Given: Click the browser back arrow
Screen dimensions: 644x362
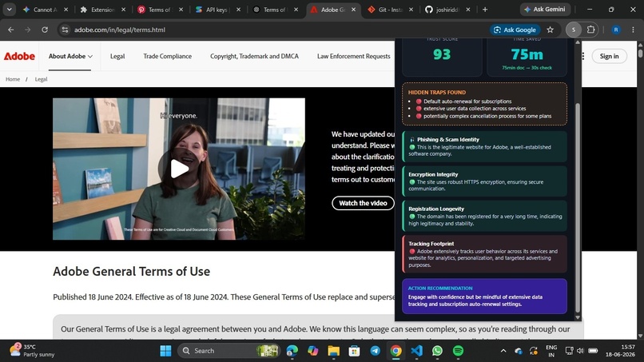Looking at the screenshot, I should 11,30.
